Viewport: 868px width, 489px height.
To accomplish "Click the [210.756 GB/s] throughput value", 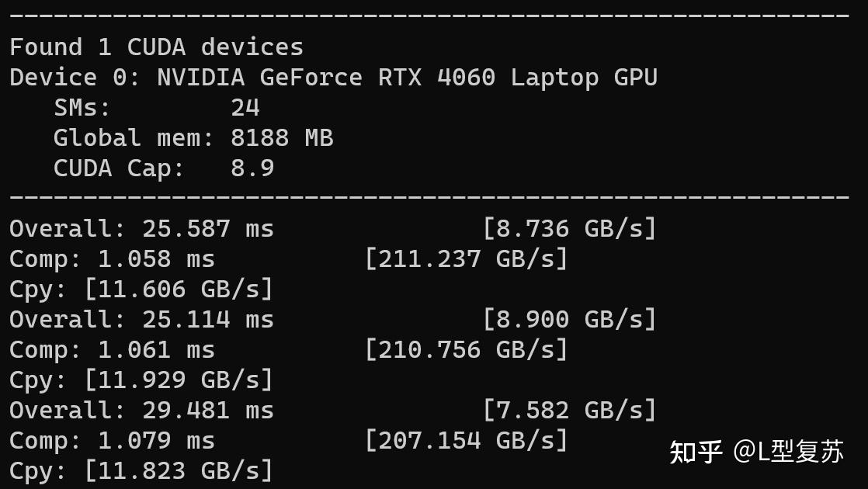I will coord(466,350).
